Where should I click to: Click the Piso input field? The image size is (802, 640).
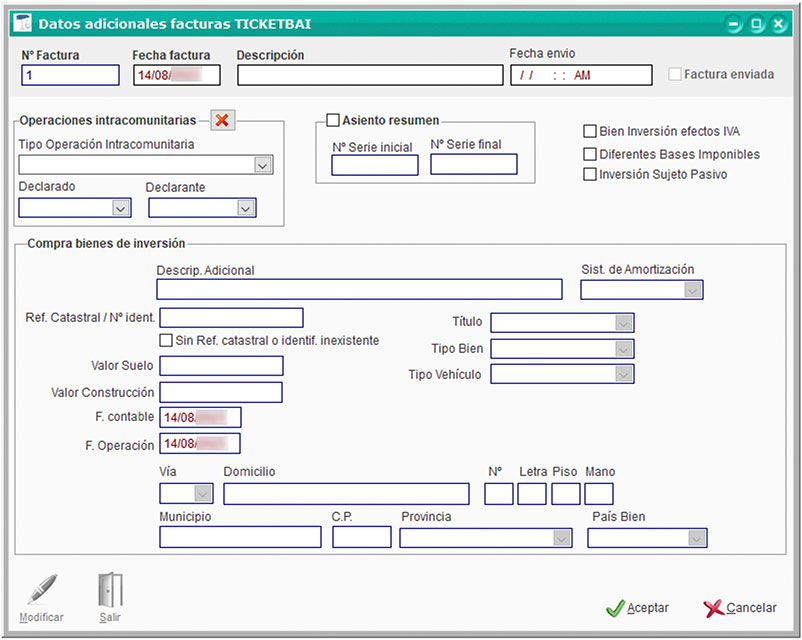click(x=566, y=494)
